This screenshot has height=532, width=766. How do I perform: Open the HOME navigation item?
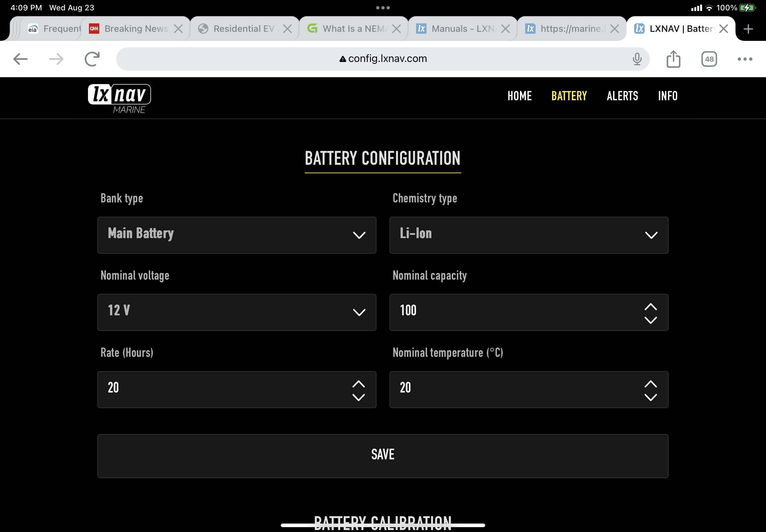(519, 96)
